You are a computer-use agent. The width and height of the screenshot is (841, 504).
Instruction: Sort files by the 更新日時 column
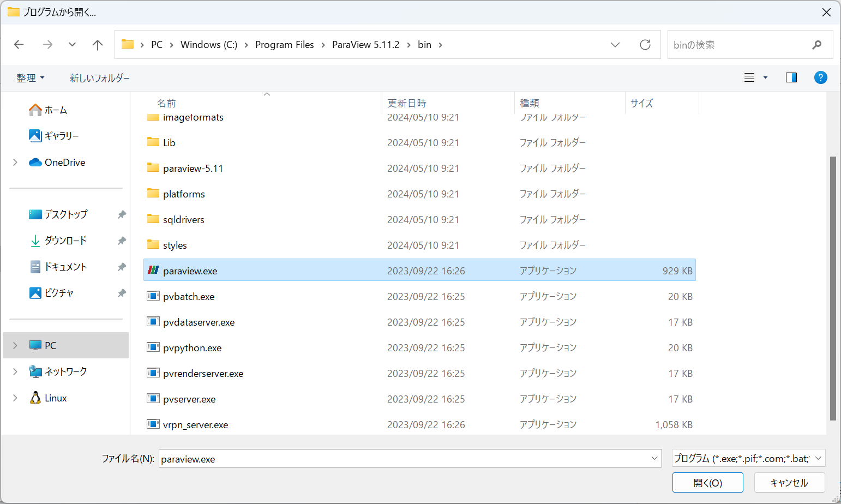point(407,103)
